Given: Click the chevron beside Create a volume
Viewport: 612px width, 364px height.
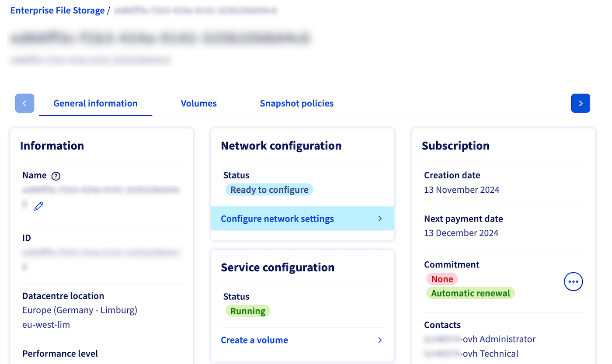Looking at the screenshot, I should click(x=380, y=340).
